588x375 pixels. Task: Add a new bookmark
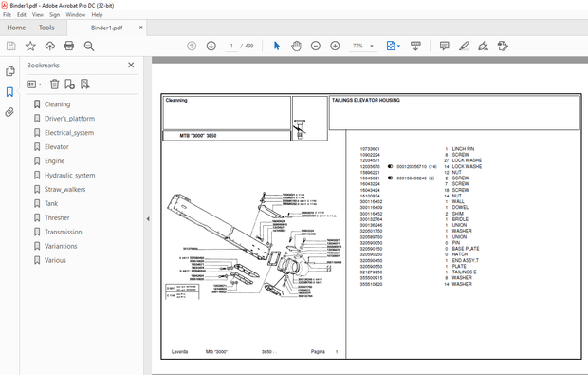(69, 84)
